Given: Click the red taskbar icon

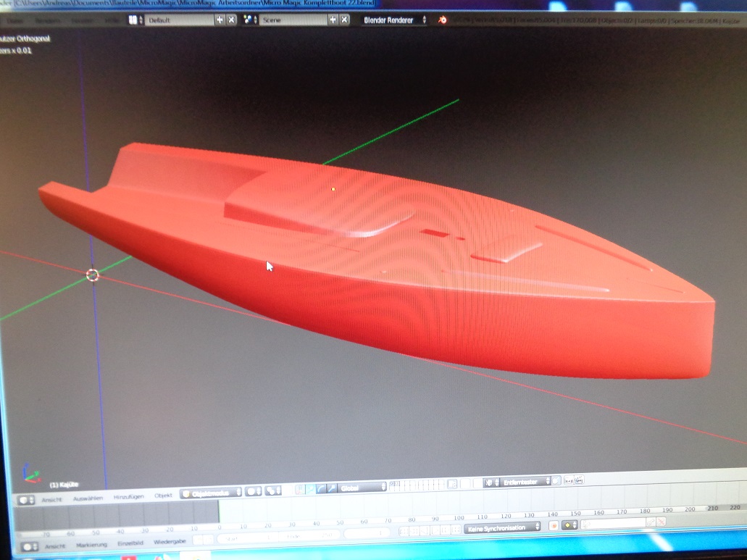Looking at the screenshot, I should pos(129,557).
